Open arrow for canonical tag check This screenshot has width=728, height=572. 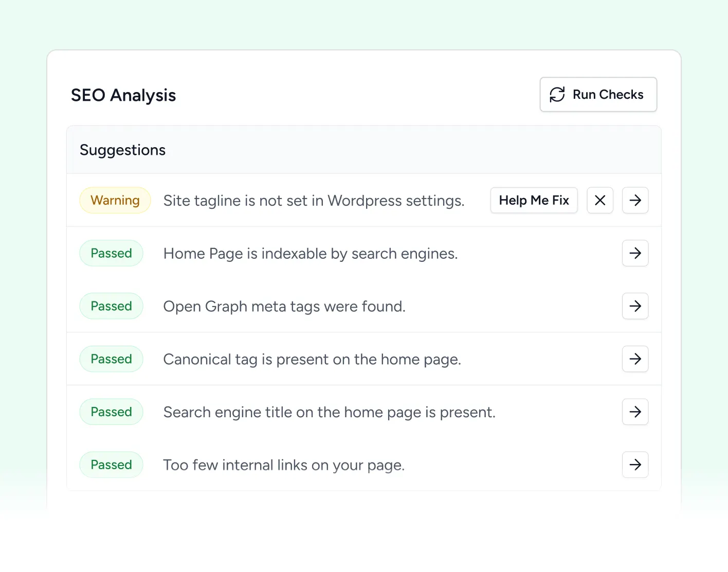(635, 359)
